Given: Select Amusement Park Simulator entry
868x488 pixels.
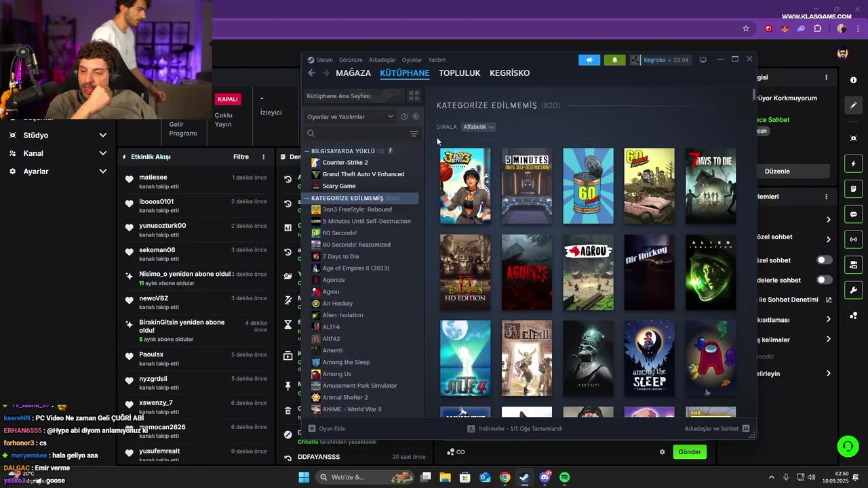Looking at the screenshot, I should [x=360, y=386].
